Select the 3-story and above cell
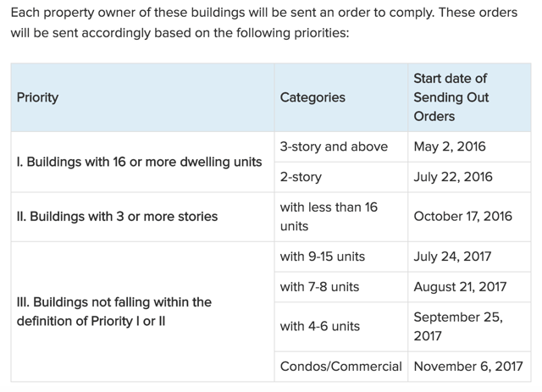The image size is (542, 392). pos(340,147)
